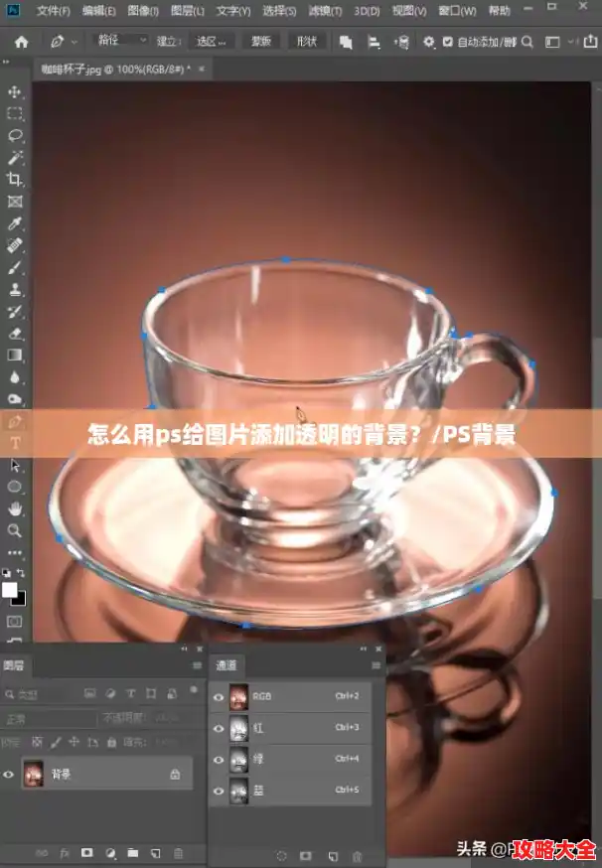Click the Home icon in options bar
Screen dimensions: 602x868
pos(22,42)
